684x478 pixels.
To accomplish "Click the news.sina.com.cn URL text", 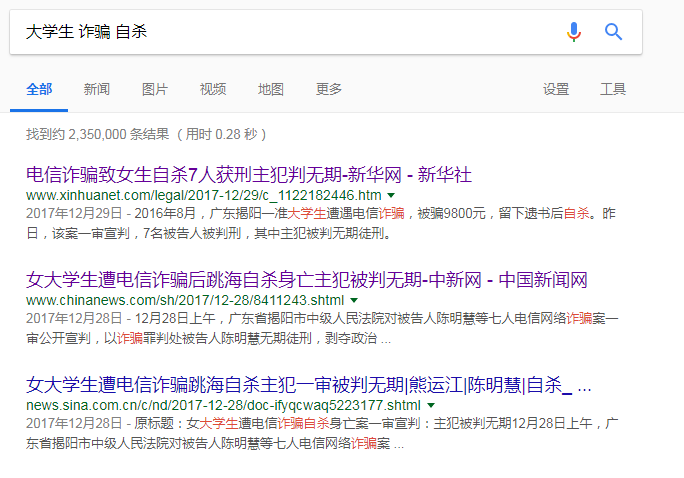I will point(223,405).
